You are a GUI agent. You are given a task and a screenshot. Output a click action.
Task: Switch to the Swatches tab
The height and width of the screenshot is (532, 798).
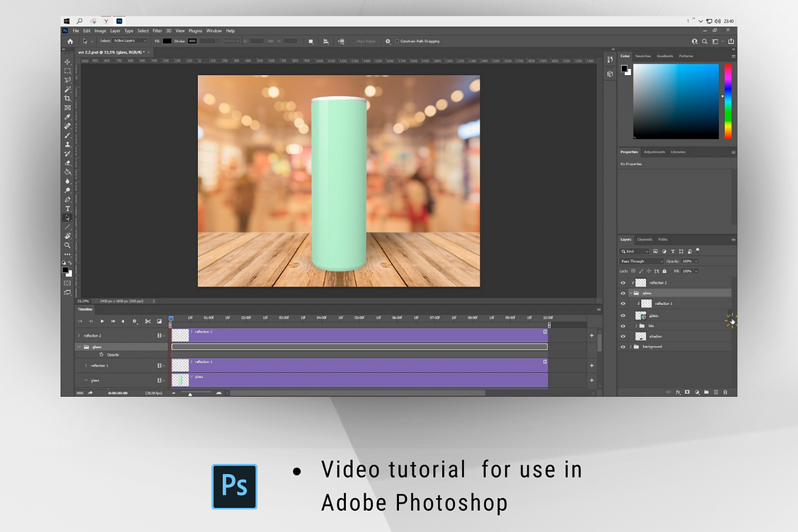pos(643,56)
